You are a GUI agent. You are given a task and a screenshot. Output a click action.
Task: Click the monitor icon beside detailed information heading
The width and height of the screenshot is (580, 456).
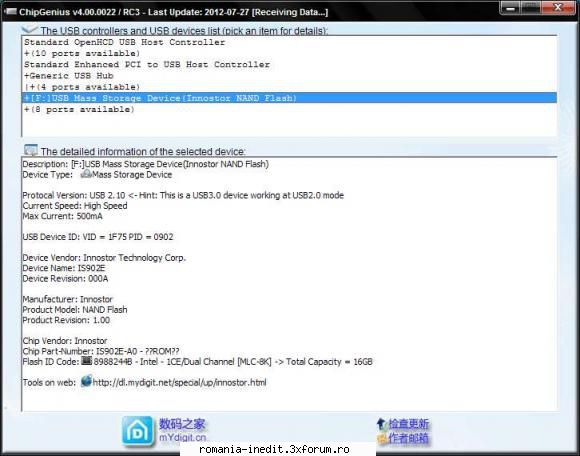click(31, 150)
